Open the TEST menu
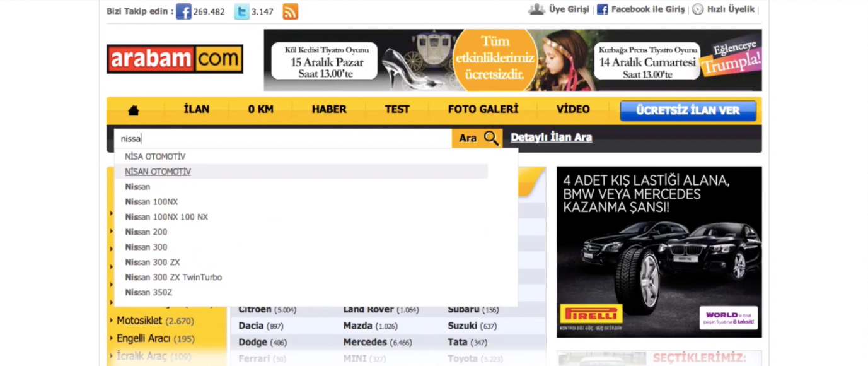Image resolution: width=868 pixels, height=366 pixels. (397, 109)
